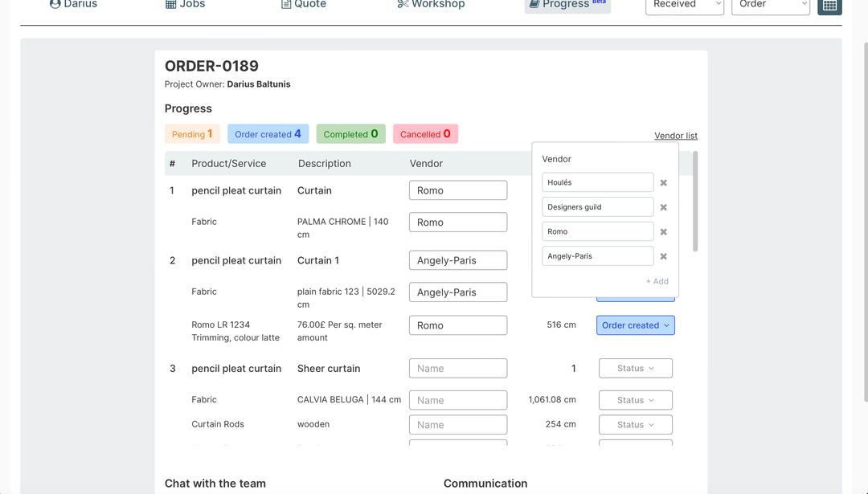Click owner name Darius Baltunis
Image resolution: width=868 pixels, height=494 pixels.
coord(259,84)
